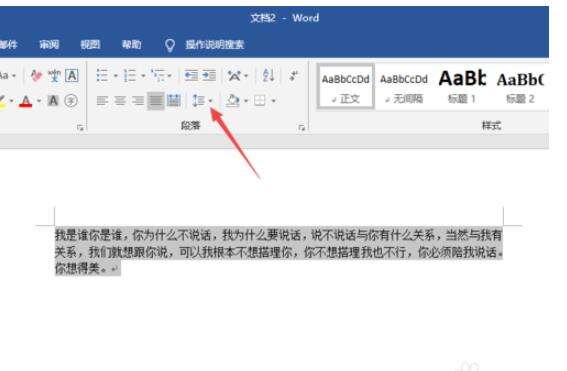Click the Sort A-Z icon
Image resolution: width=567 pixels, height=371 pixels.
point(268,76)
